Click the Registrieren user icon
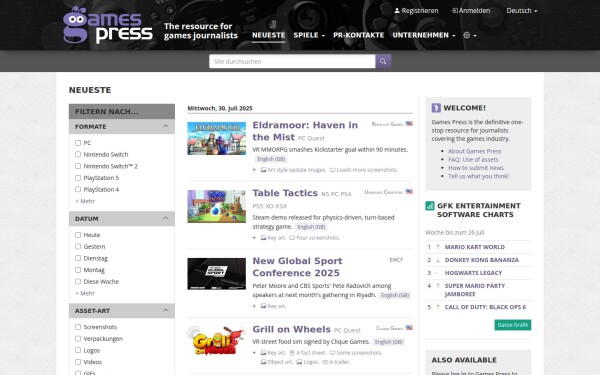Viewport: 600px width, 375px height. coord(397,11)
